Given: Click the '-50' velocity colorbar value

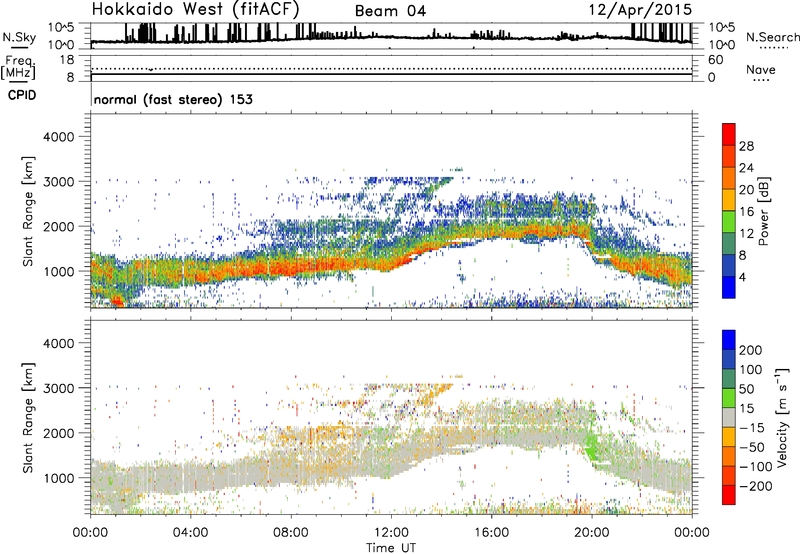Looking at the screenshot, I should tap(752, 447).
